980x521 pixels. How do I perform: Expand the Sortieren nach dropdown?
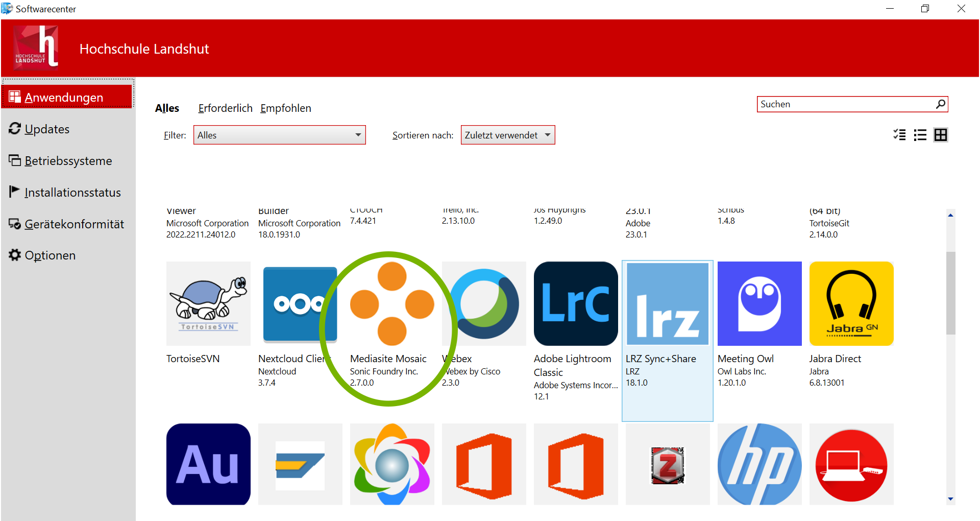tap(507, 135)
